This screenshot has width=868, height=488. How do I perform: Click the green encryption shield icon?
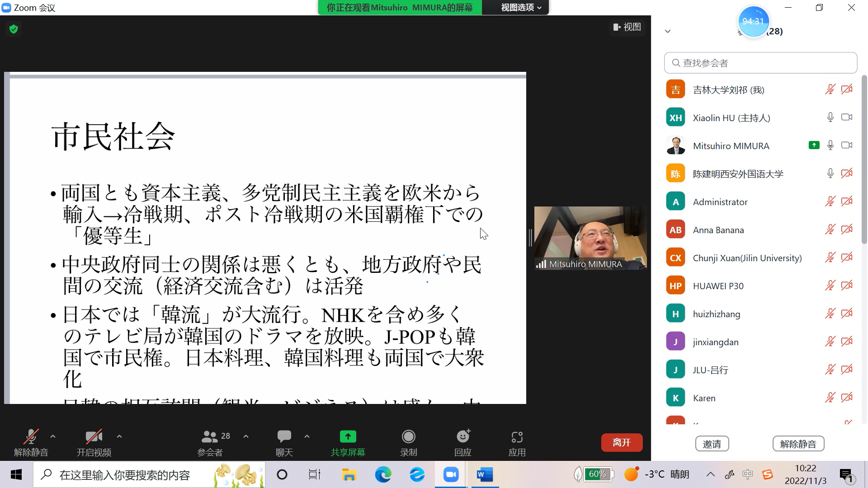pos(14,29)
